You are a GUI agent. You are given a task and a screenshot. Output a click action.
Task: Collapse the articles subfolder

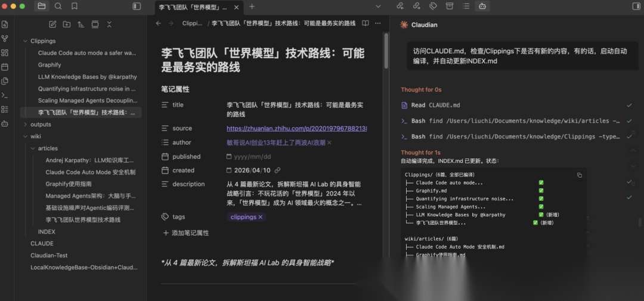click(x=33, y=148)
